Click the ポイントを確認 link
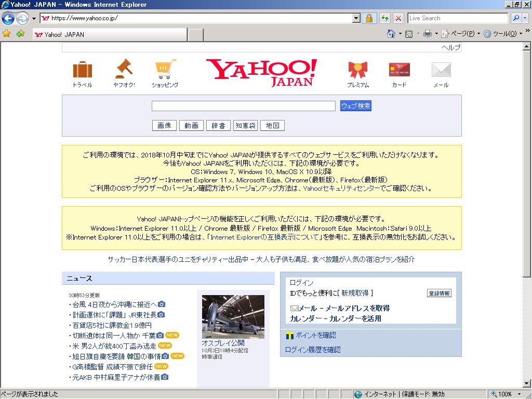 pos(315,336)
